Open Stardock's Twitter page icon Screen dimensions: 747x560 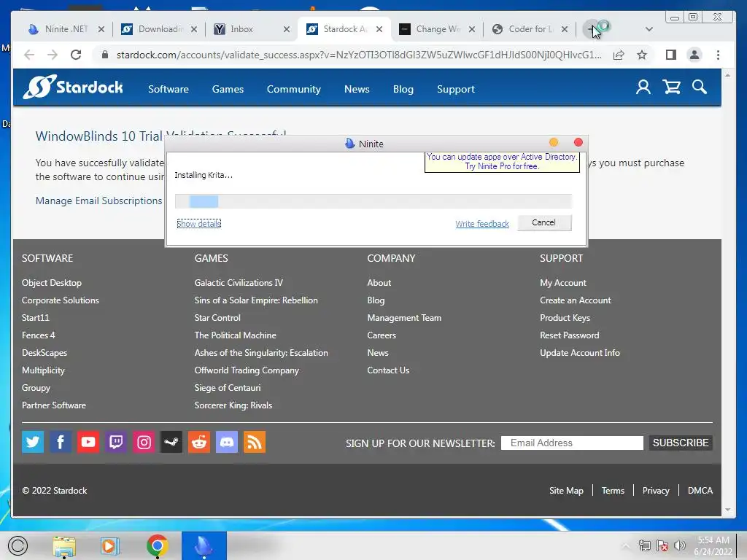[33, 442]
